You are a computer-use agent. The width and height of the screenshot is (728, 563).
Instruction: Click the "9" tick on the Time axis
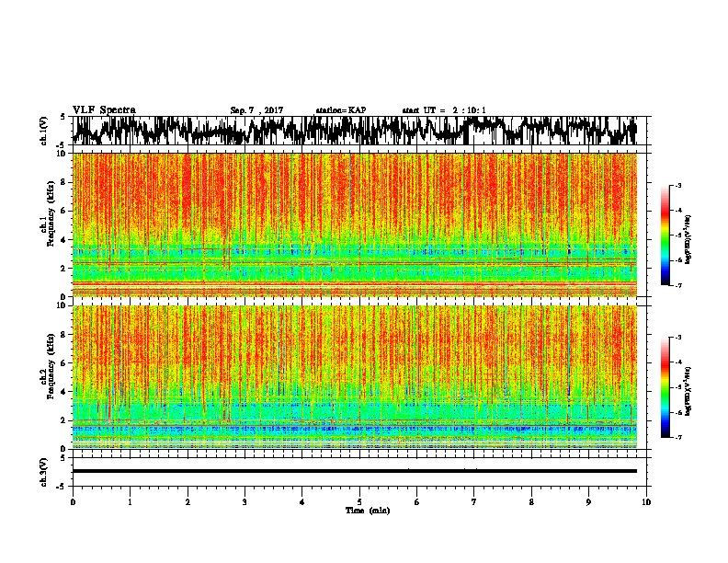click(588, 502)
